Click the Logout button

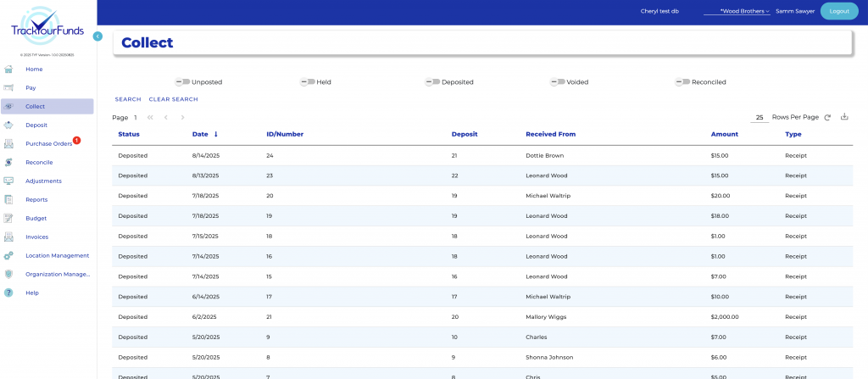[839, 12]
